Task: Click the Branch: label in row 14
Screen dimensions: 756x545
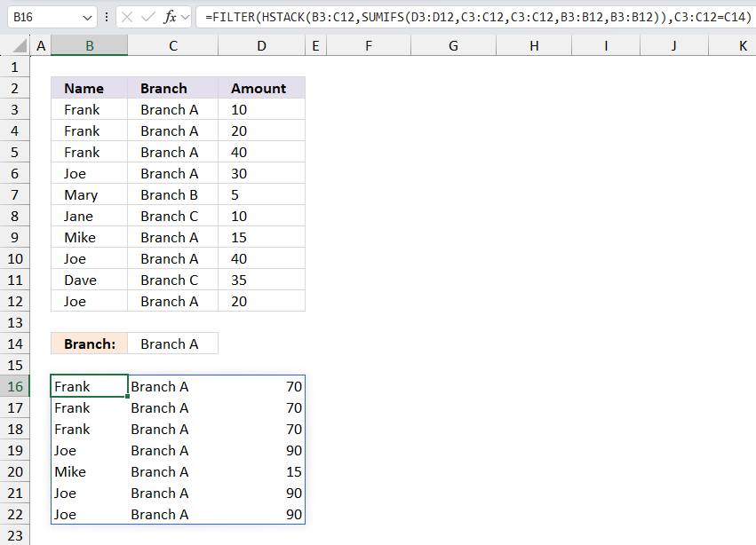Action: coord(89,344)
